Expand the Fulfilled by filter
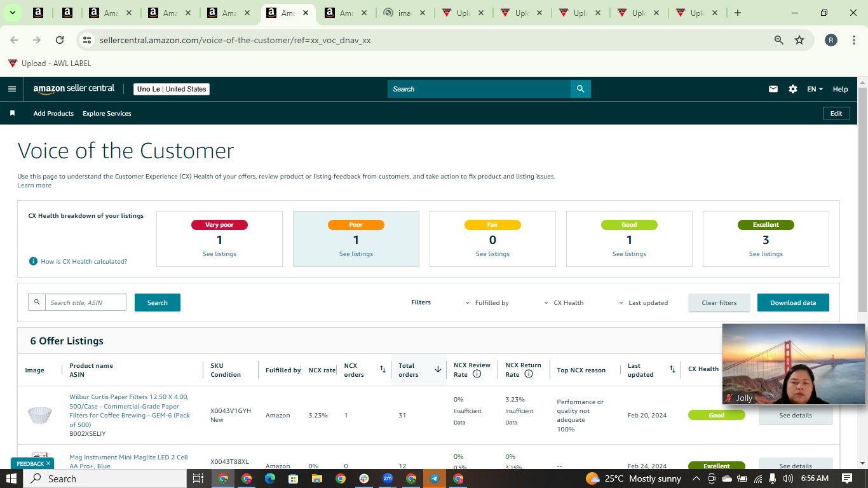Image resolution: width=868 pixels, height=488 pixels. [487, 302]
